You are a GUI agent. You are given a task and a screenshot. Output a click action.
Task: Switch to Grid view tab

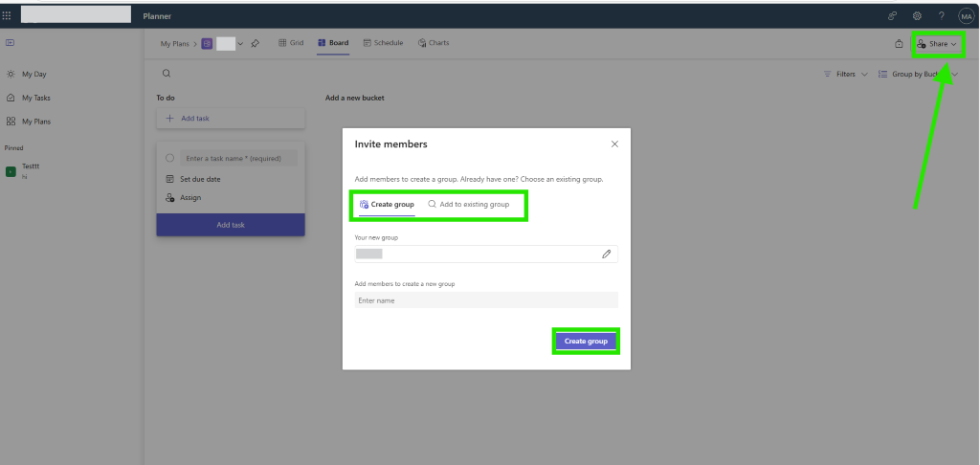pos(291,43)
